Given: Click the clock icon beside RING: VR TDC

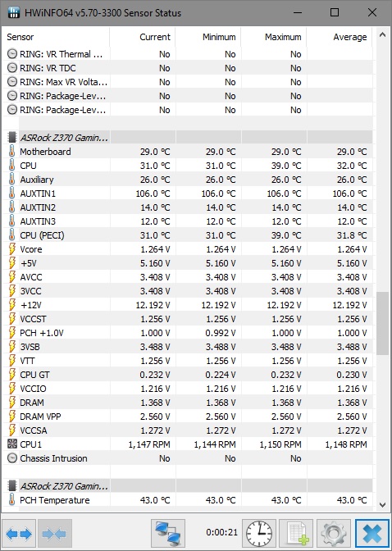Looking at the screenshot, I should [12, 68].
